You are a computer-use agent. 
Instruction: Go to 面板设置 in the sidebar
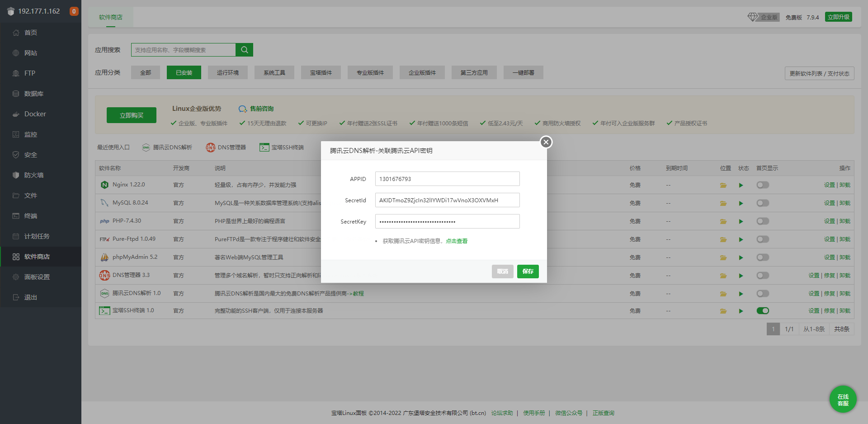pos(37,277)
